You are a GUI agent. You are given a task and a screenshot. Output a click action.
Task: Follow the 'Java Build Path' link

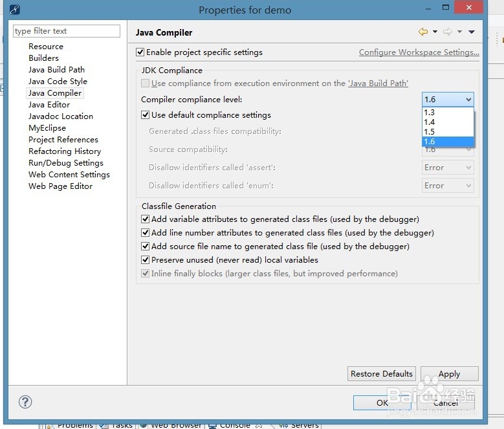[x=378, y=83]
